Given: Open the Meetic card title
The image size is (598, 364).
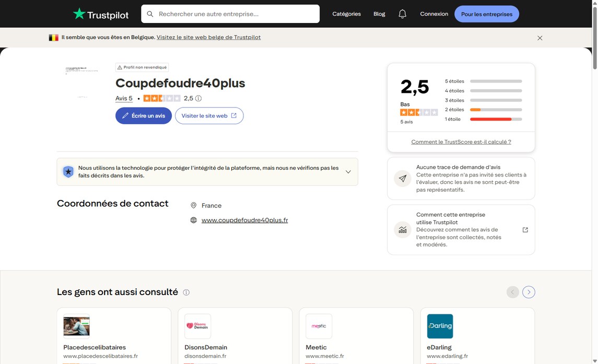Looking at the screenshot, I should pyautogui.click(x=316, y=347).
